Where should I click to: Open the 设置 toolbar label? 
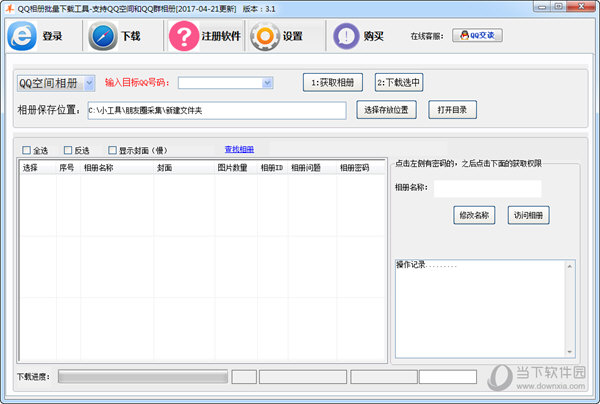point(293,36)
